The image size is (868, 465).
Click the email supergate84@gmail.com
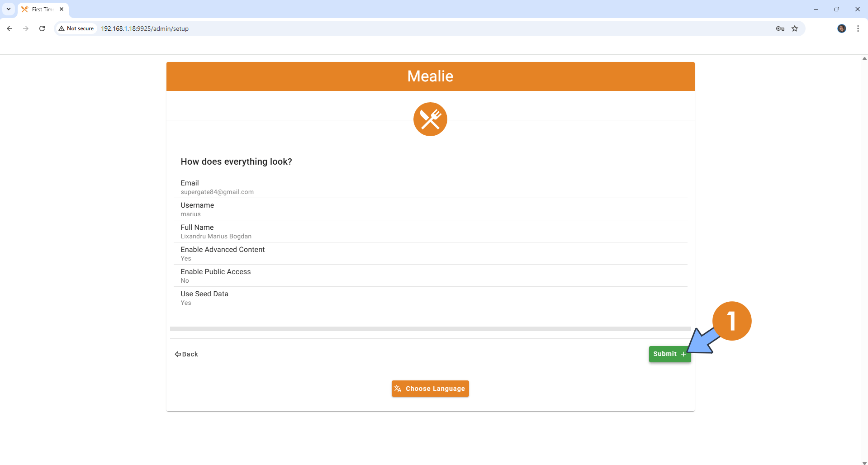click(217, 192)
